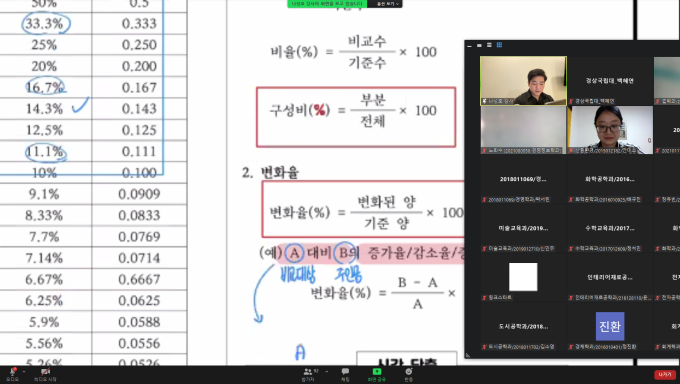680x384 pixels.
Task: Open the Chat panel icon
Action: click(345, 372)
